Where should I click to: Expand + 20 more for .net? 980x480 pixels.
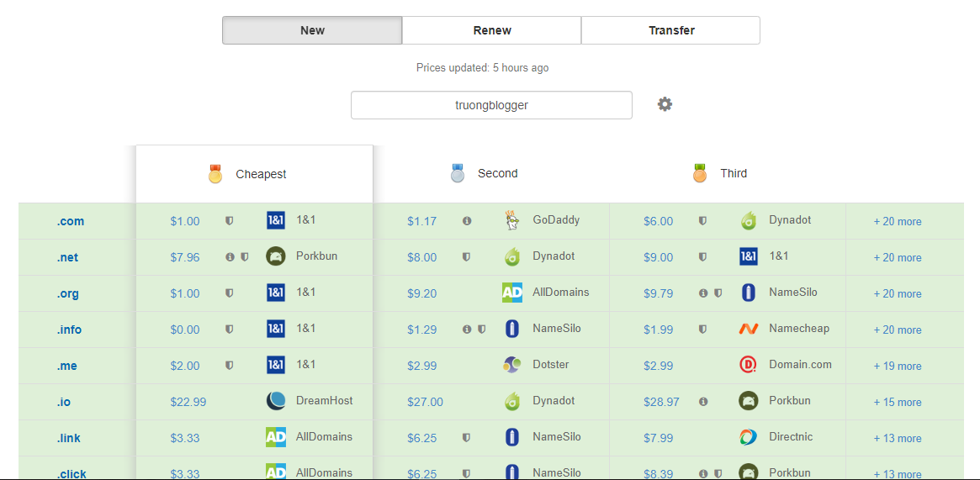point(898,258)
